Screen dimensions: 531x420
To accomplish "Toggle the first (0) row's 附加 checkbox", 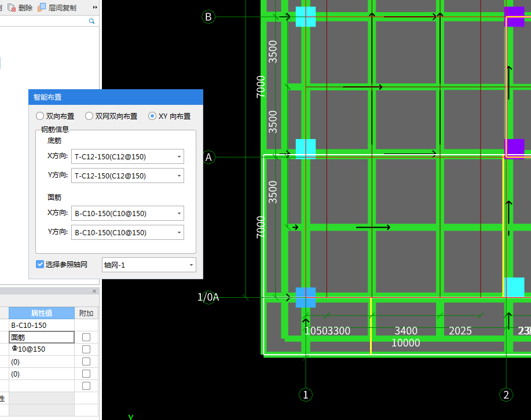I will pyautogui.click(x=86, y=361).
